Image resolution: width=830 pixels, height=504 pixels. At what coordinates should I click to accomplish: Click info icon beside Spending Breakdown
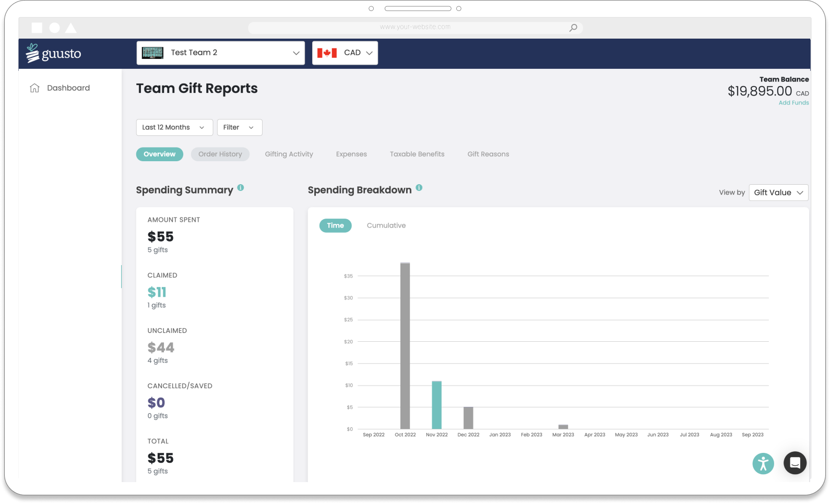click(x=419, y=188)
